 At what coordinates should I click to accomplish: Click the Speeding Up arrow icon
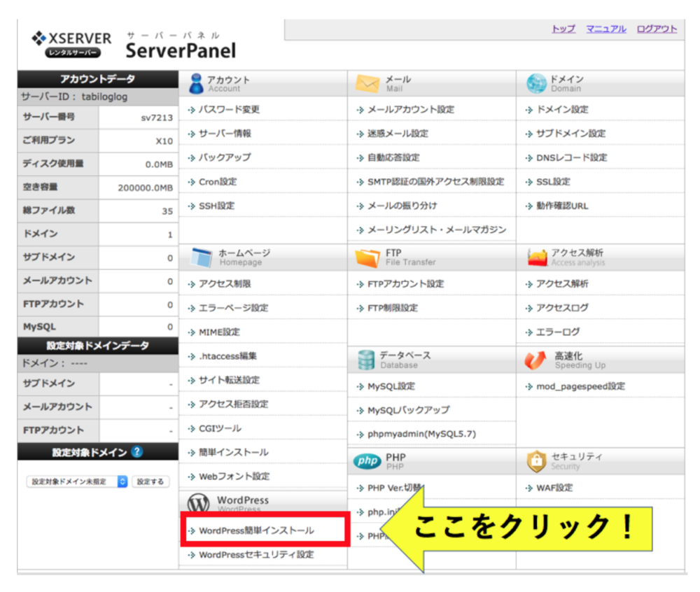click(x=535, y=360)
